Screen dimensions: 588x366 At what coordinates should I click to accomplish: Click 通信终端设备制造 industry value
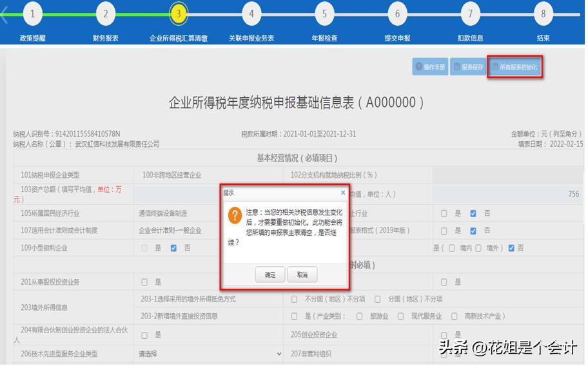[162, 213]
